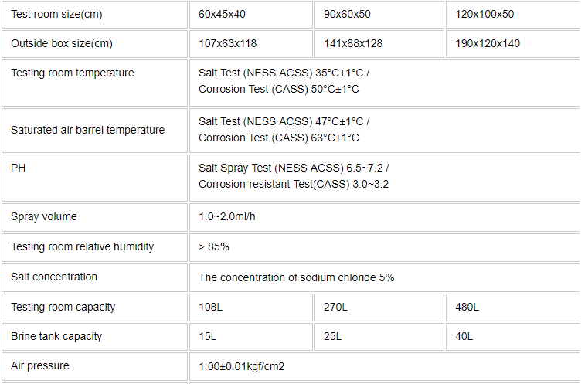Click the 'Outside box size(cm)' label
Viewport: 588px width, 384px height.
tap(62, 43)
